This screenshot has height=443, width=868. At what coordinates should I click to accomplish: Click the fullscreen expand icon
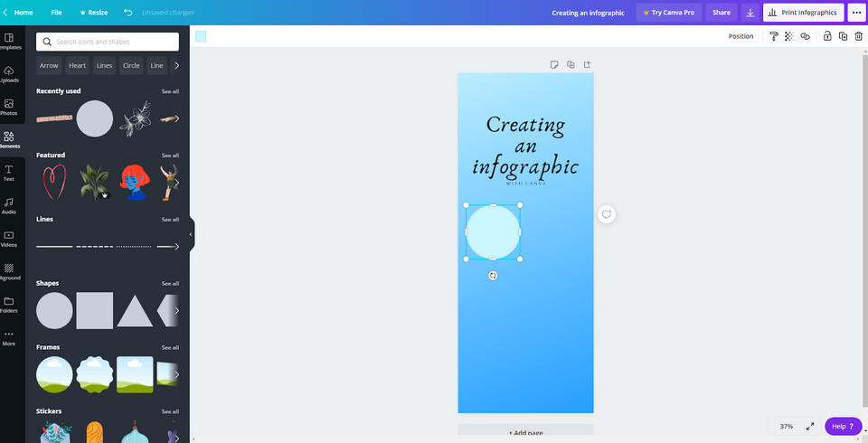(810, 427)
